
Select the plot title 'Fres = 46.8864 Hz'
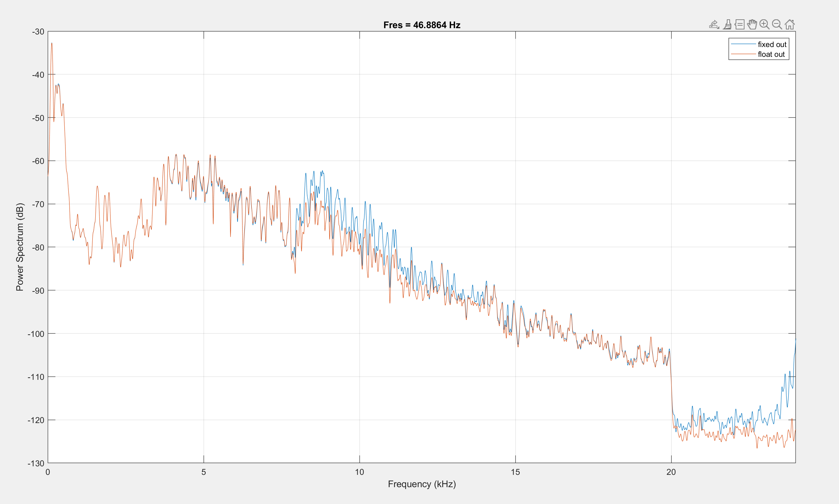(x=422, y=25)
